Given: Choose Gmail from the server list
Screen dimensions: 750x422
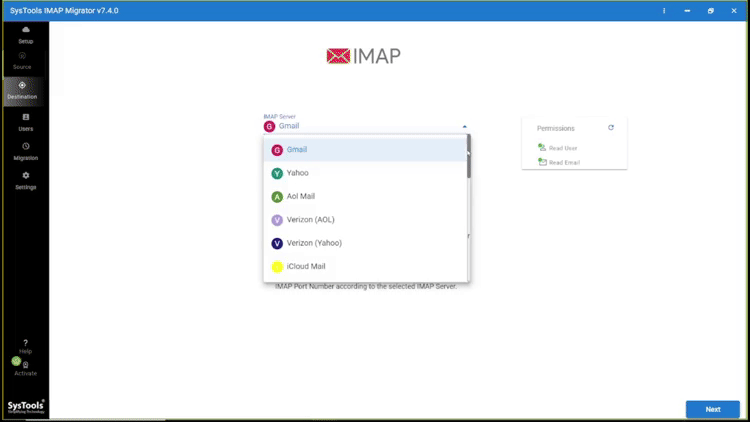Looking at the screenshot, I should click(x=365, y=150).
